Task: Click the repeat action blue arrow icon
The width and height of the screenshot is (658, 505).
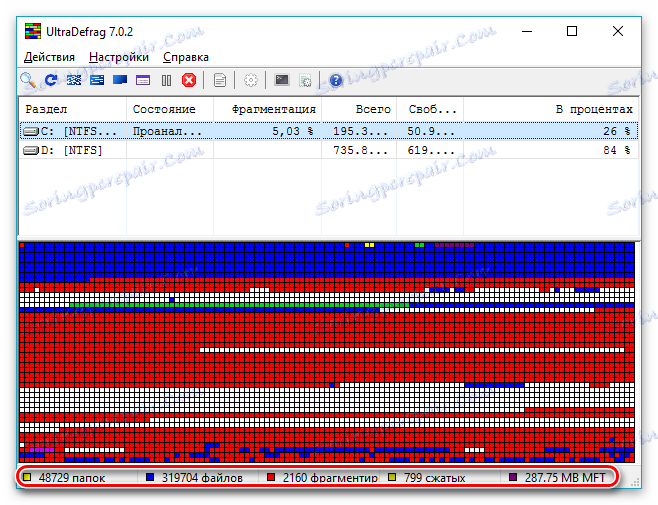Action: click(x=51, y=80)
